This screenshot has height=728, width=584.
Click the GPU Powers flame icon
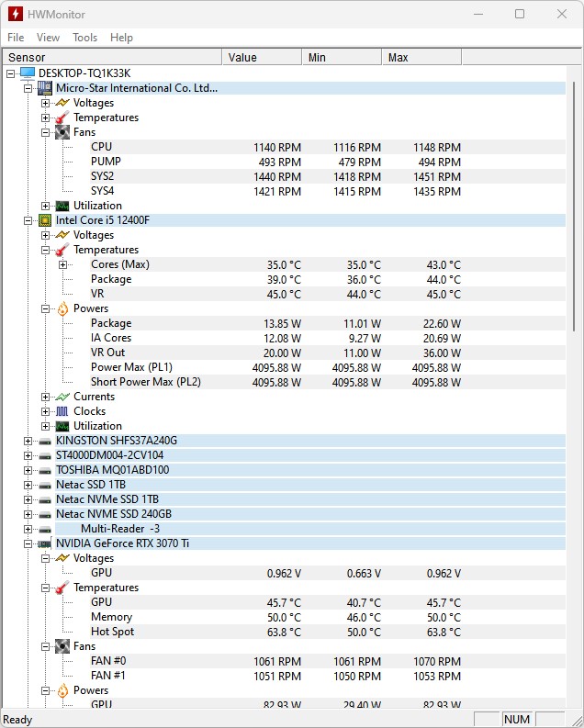(x=62, y=690)
